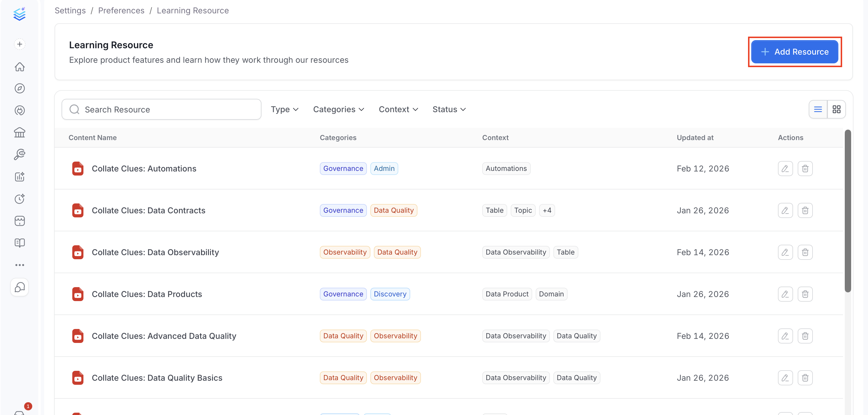Click the Observability tag in Data Observability row
Image resolution: width=868 pixels, height=415 pixels.
pyautogui.click(x=345, y=252)
